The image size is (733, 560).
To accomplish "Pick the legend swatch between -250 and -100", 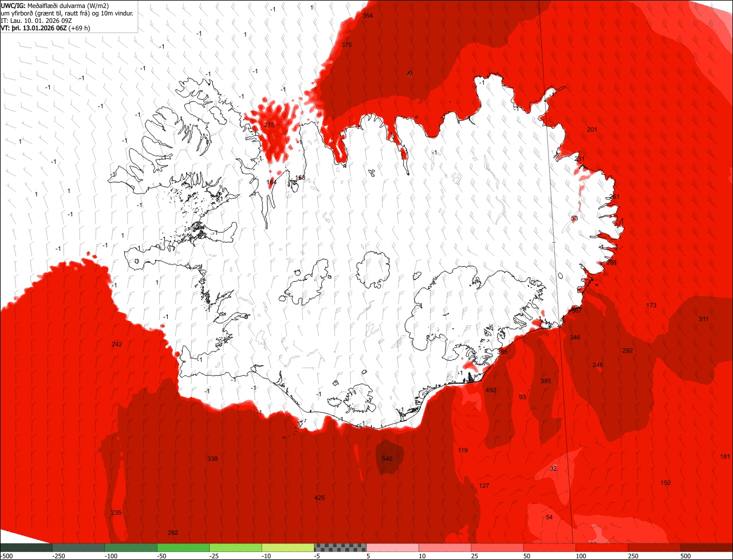I will click(x=78, y=547).
